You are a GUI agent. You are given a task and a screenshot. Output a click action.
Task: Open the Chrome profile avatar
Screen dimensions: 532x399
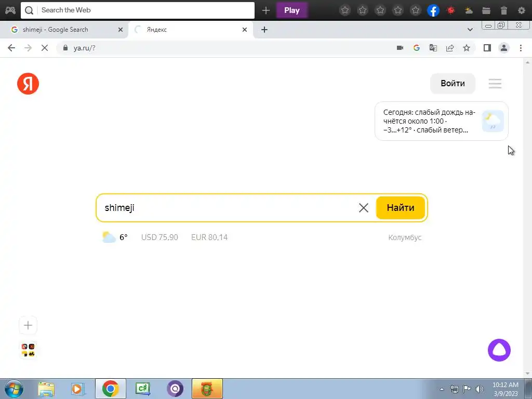504,48
